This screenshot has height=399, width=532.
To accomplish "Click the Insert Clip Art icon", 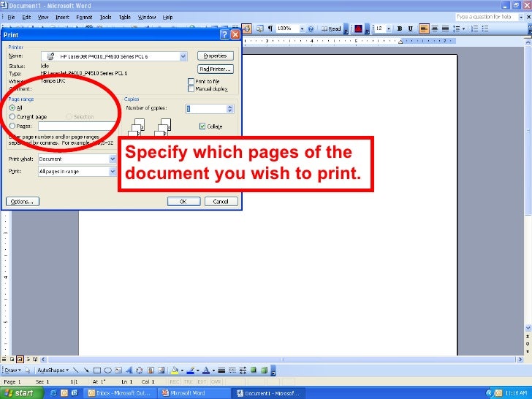I will 151,370.
